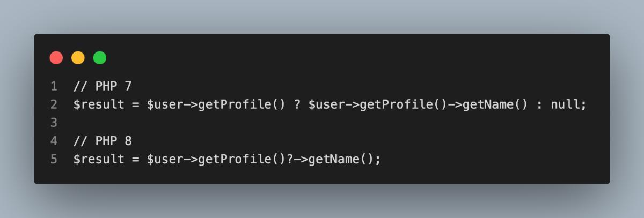Select line number 2 in gutter

click(54, 104)
